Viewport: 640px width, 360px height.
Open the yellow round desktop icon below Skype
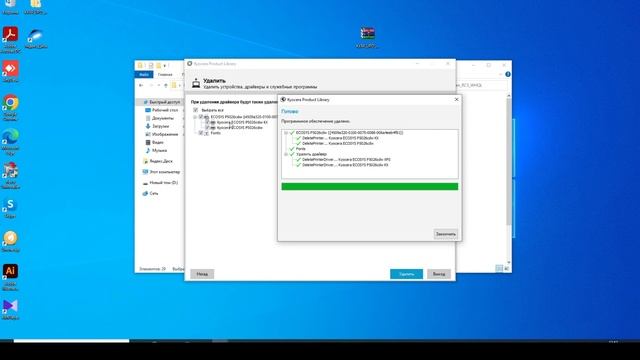point(11,241)
